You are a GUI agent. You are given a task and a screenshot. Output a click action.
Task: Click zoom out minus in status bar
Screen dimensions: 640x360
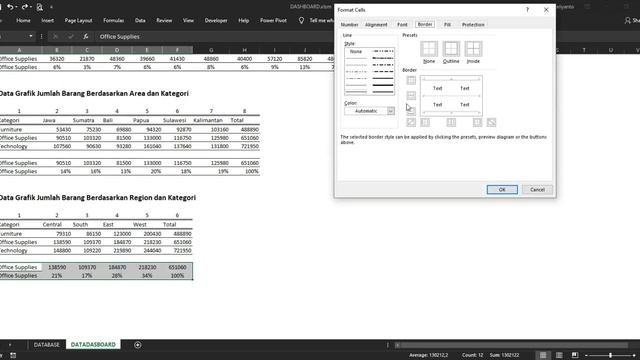click(586, 355)
